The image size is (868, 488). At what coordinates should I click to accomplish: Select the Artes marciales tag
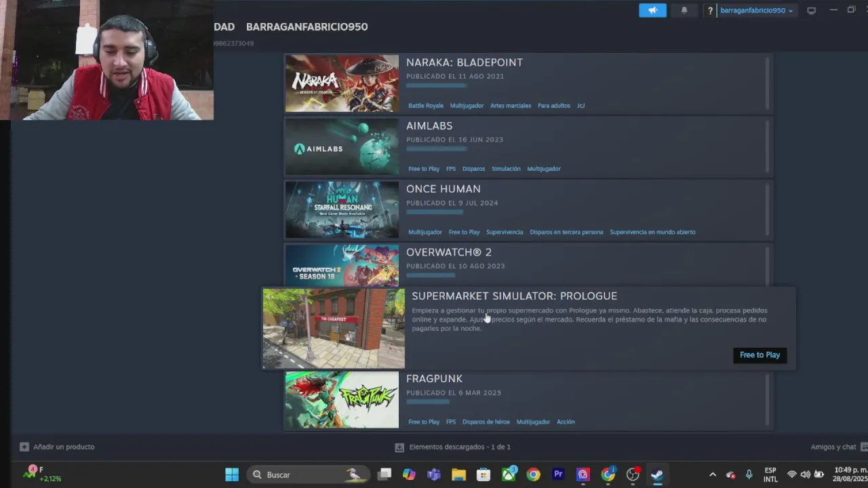511,106
